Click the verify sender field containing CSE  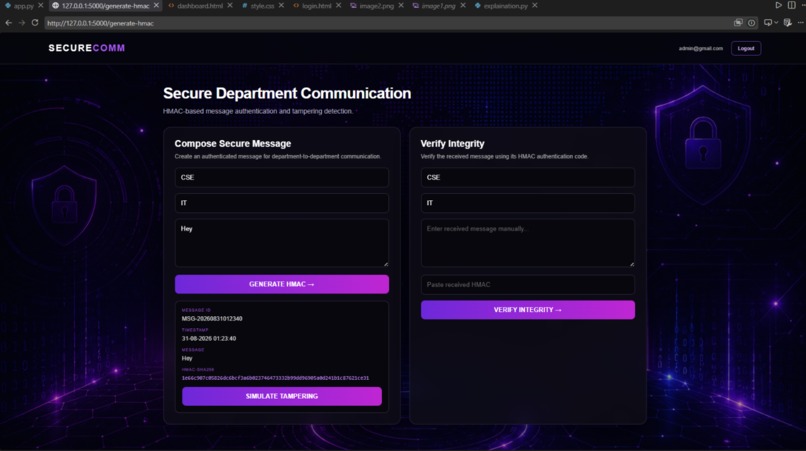[528, 177]
